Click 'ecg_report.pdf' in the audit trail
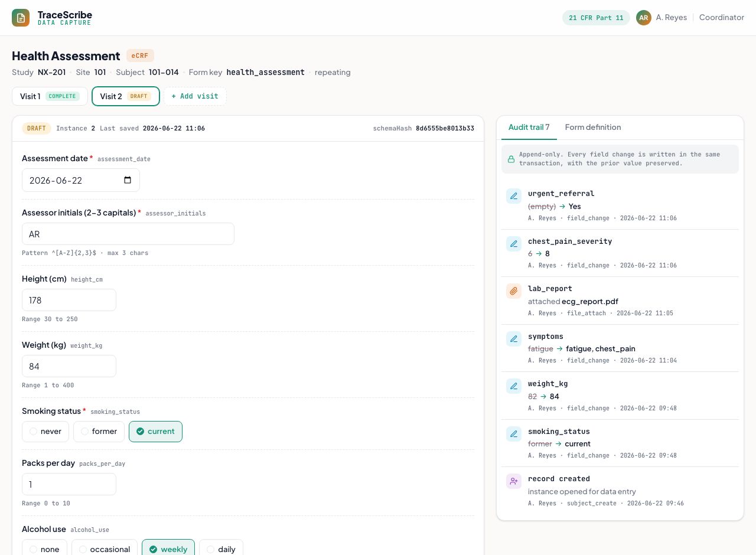The image size is (756, 555). 590,301
